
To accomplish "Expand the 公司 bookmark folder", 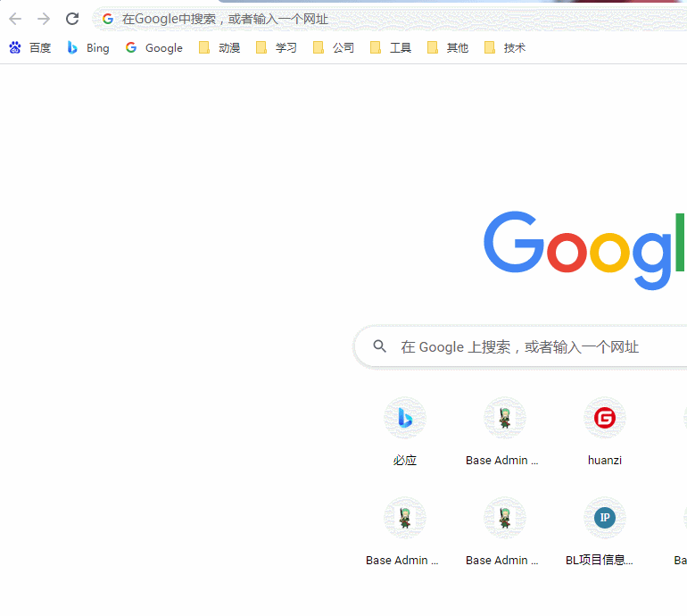I will pos(333,48).
